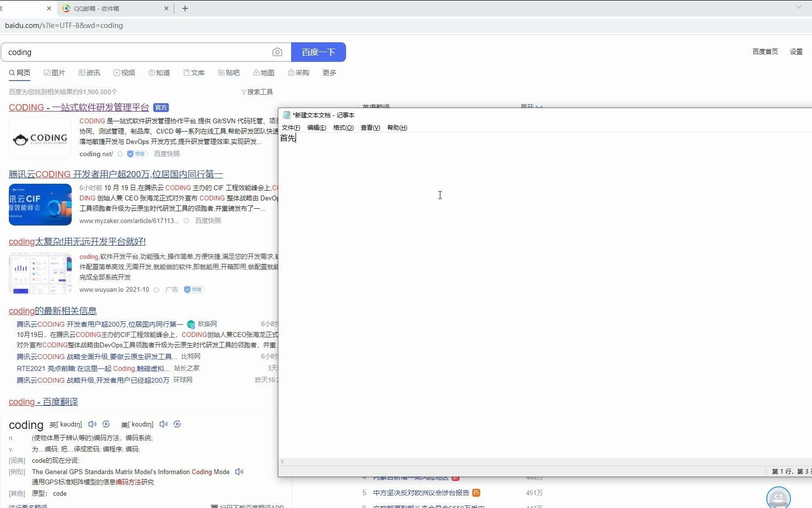812x508 pixels.
Task: Open the coding - 百度翻译 result
Action: (x=43, y=401)
